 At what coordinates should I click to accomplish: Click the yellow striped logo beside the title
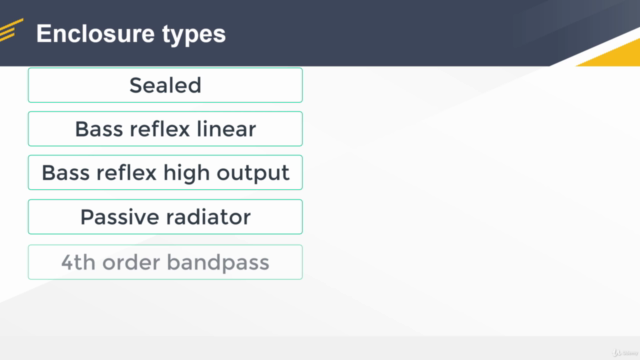click(11, 30)
